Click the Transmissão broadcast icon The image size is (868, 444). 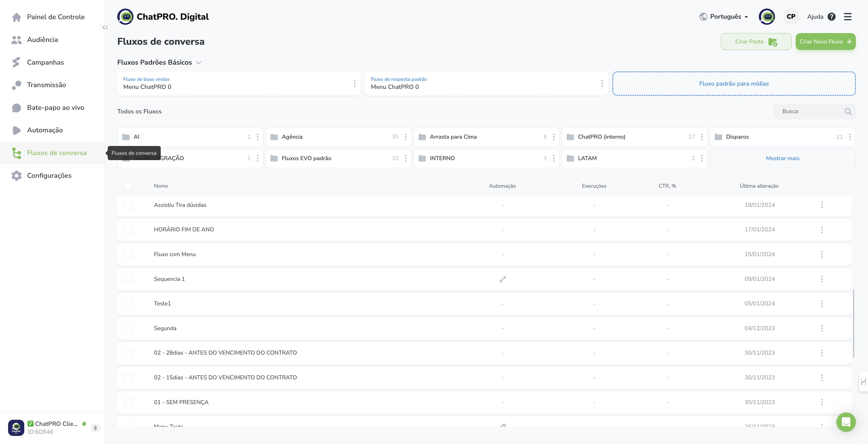pyautogui.click(x=16, y=85)
